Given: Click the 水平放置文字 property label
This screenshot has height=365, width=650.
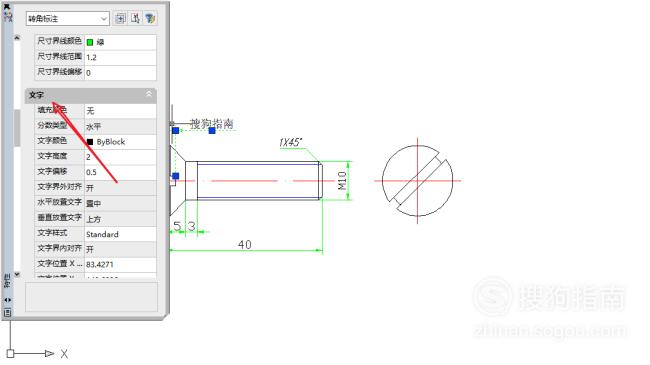Looking at the screenshot, I should pos(59,202).
